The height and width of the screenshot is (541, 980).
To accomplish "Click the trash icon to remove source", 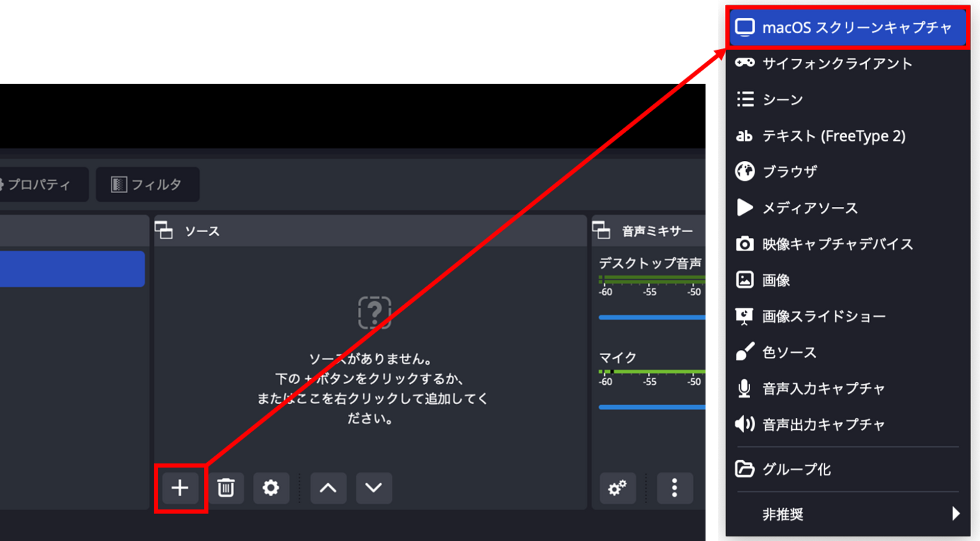I will click(226, 488).
